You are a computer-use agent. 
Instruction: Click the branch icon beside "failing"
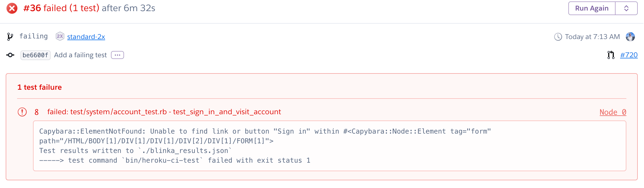click(x=10, y=36)
